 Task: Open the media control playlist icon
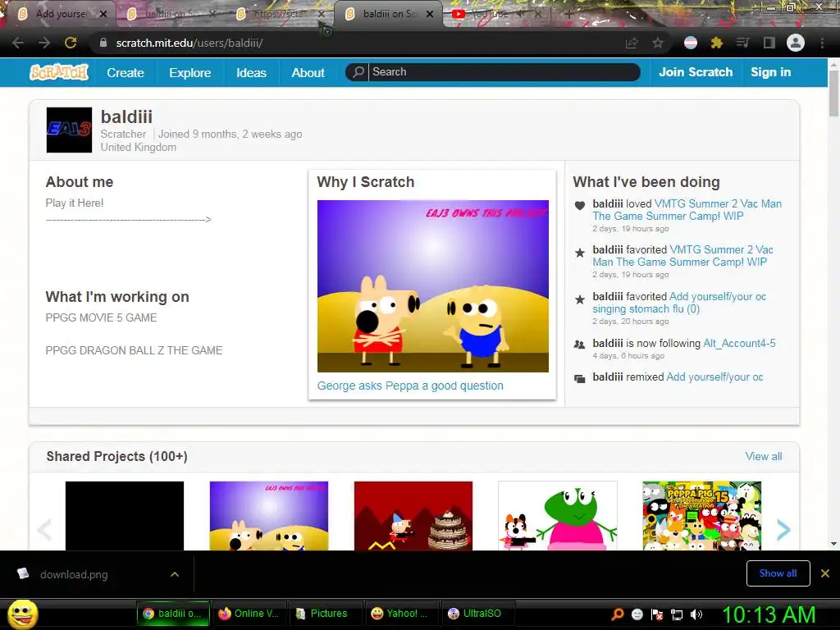(742, 43)
